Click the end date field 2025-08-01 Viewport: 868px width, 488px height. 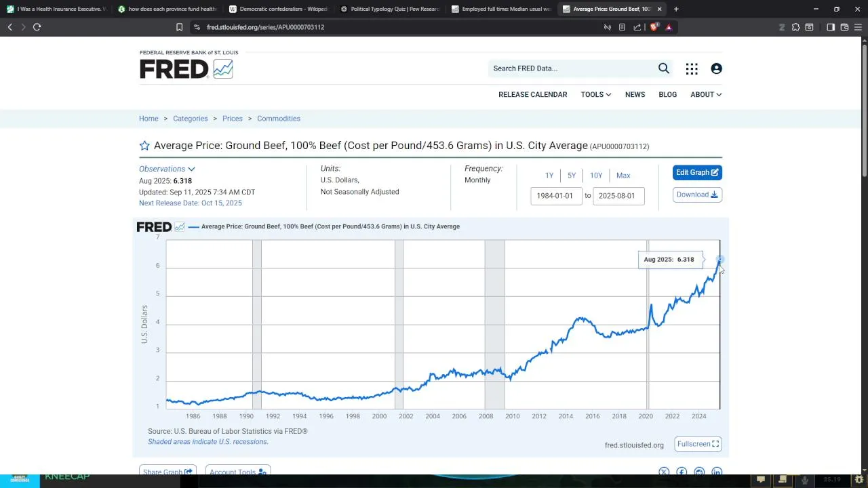point(618,196)
